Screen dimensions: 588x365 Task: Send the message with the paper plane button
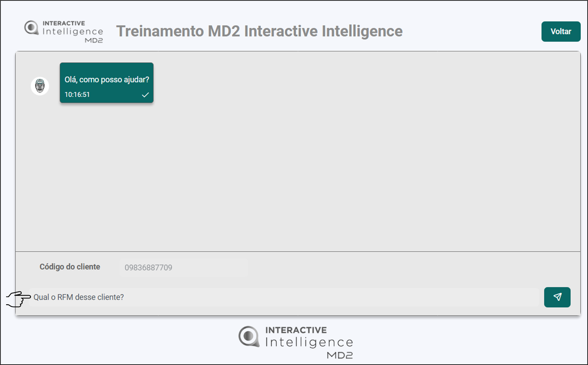(557, 297)
